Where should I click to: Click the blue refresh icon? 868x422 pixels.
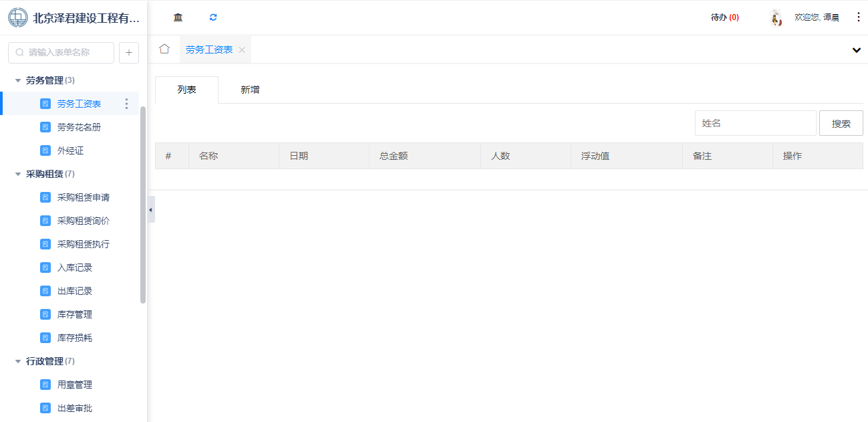click(213, 17)
